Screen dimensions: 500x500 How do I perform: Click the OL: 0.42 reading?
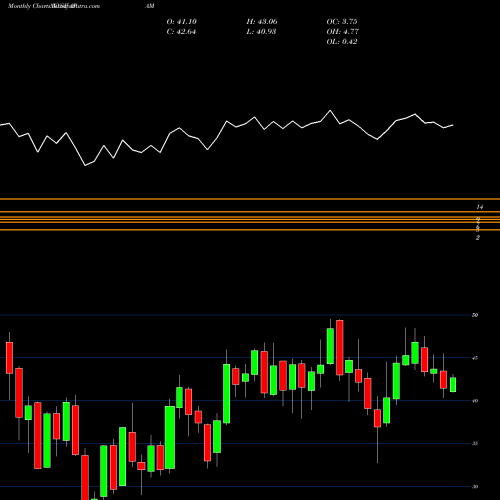[342, 42]
